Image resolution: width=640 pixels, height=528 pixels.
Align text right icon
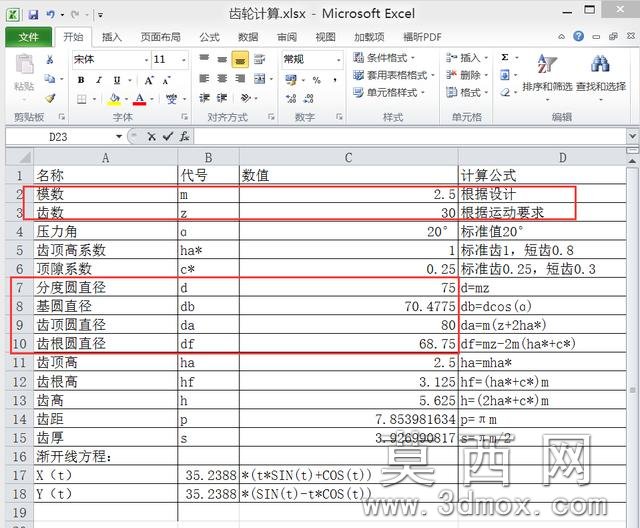pyautogui.click(x=240, y=78)
